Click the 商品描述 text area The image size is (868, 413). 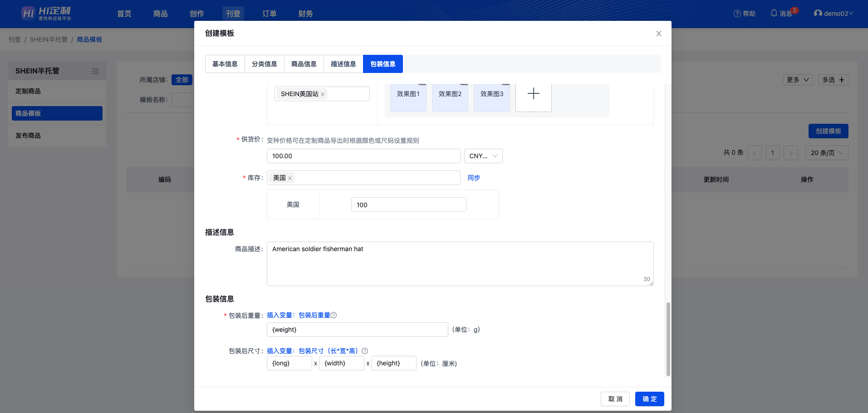(x=460, y=264)
